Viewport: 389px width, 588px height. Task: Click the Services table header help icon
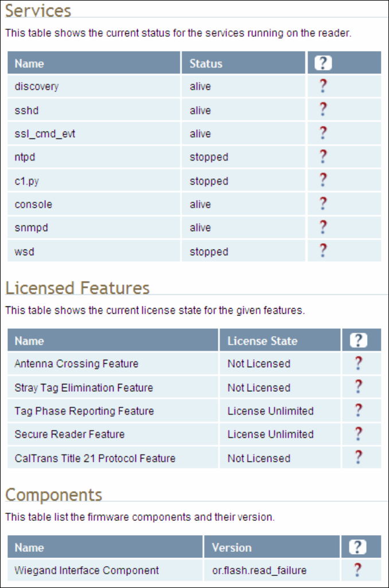click(x=323, y=63)
